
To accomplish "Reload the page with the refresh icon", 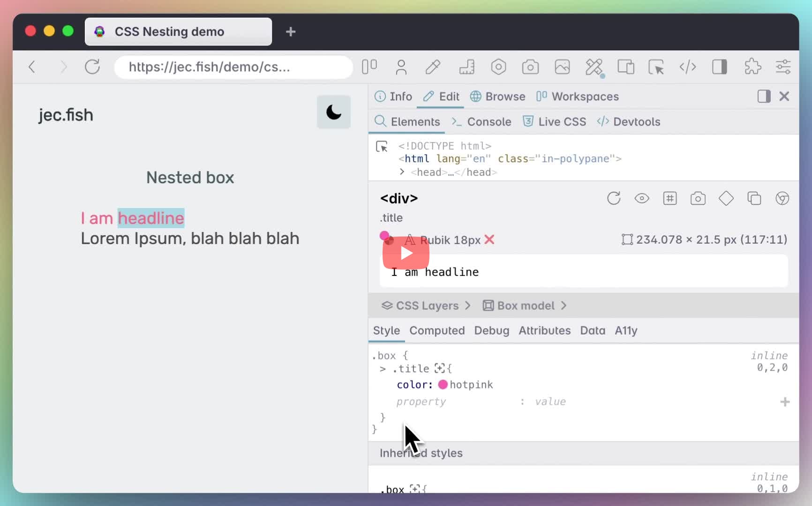I will point(92,67).
